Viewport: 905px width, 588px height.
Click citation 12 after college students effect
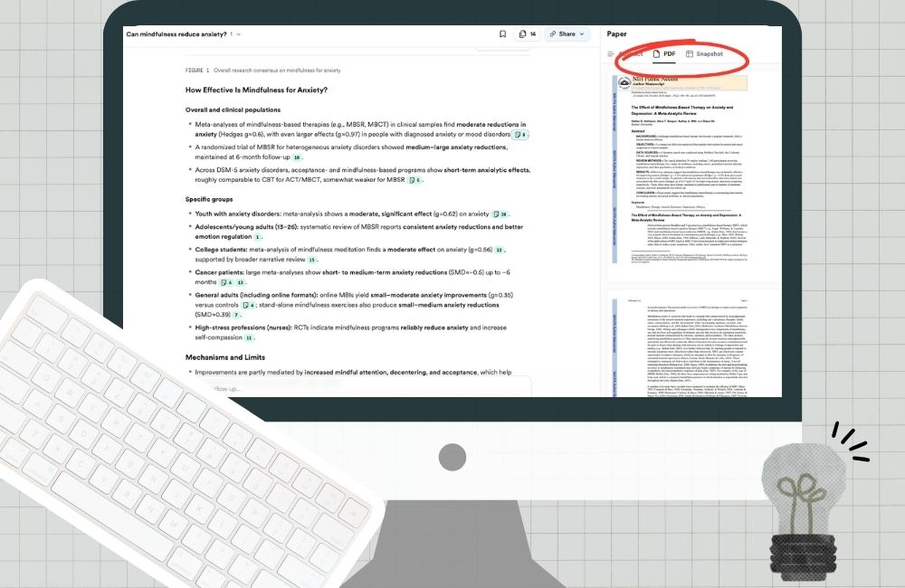click(x=500, y=250)
